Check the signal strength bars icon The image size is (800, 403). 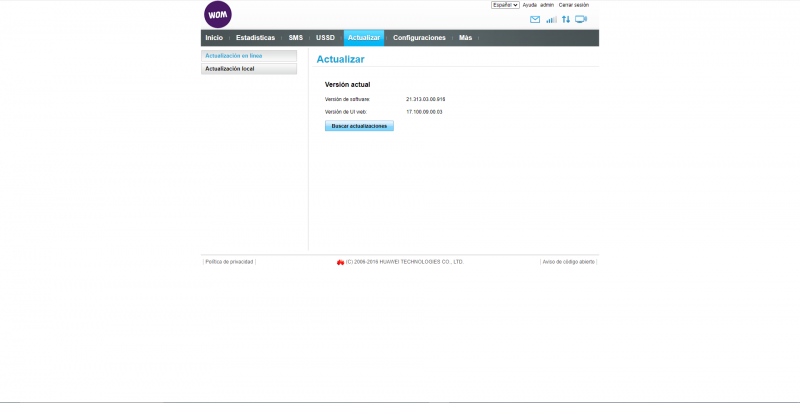coord(551,20)
